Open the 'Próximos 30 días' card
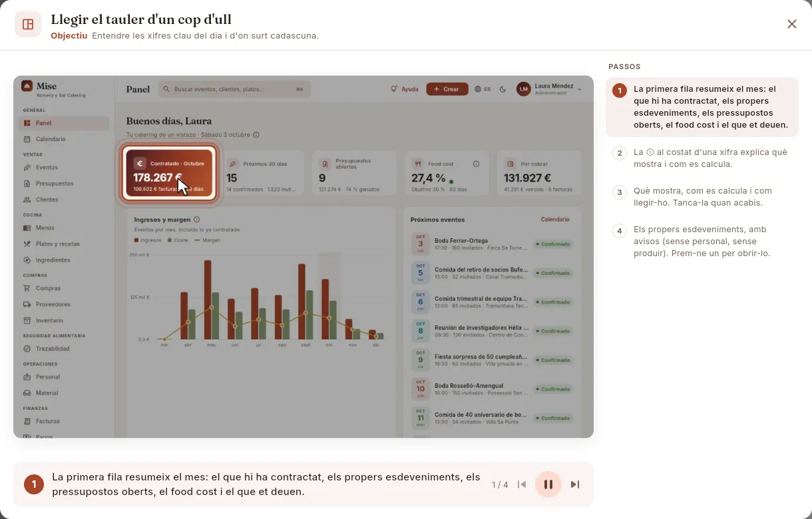This screenshot has width=812, height=519. pyautogui.click(x=262, y=174)
